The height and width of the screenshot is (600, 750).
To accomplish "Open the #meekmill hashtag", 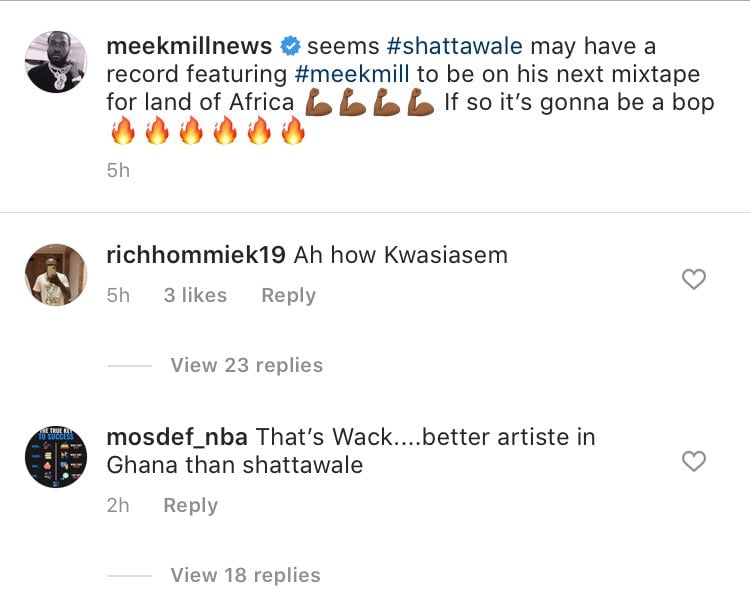I will click(352, 74).
